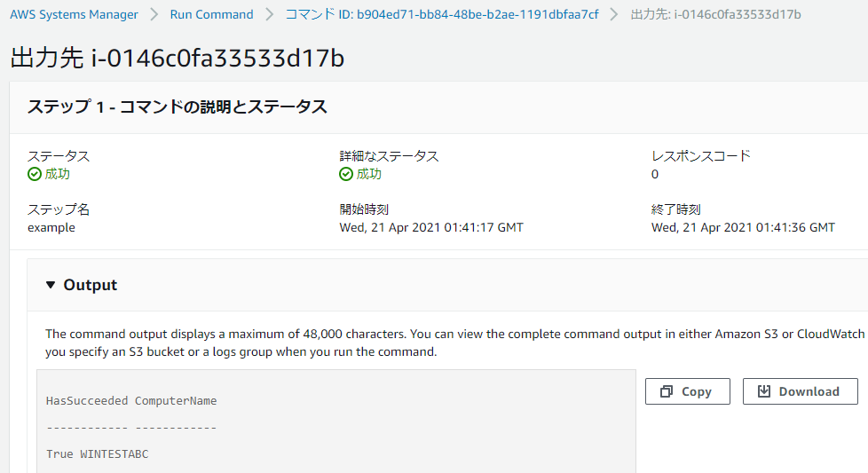868x473 pixels.
Task: Click the chevron after AWS Systems Manager
Action: pyautogui.click(x=154, y=14)
